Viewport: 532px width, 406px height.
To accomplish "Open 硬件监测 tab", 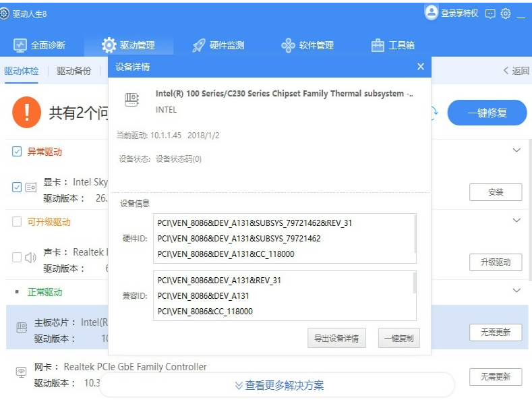I will click(x=218, y=45).
